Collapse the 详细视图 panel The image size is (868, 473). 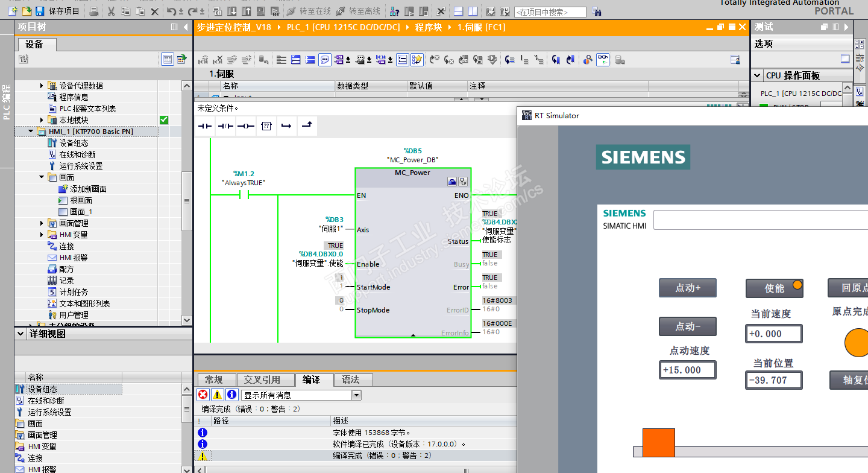[x=20, y=334]
